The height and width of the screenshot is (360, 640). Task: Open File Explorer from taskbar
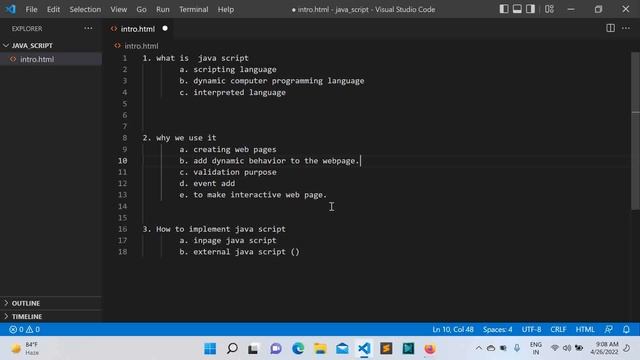320,349
